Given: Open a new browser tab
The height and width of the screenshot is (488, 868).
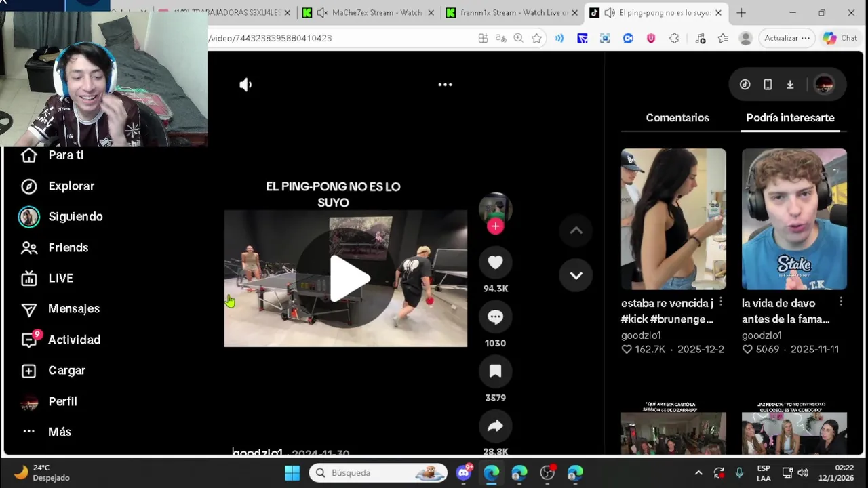Looking at the screenshot, I should [741, 12].
